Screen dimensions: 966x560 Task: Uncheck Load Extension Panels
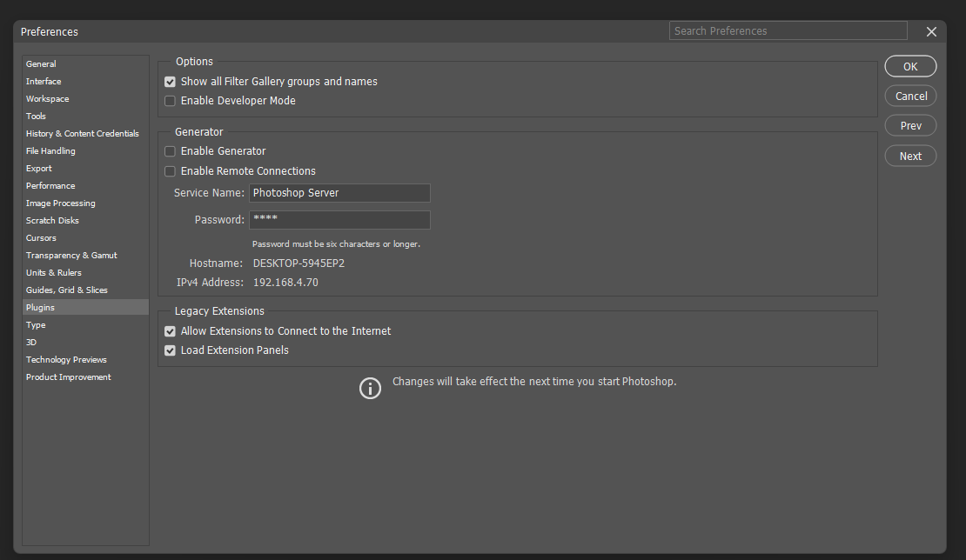[170, 350]
